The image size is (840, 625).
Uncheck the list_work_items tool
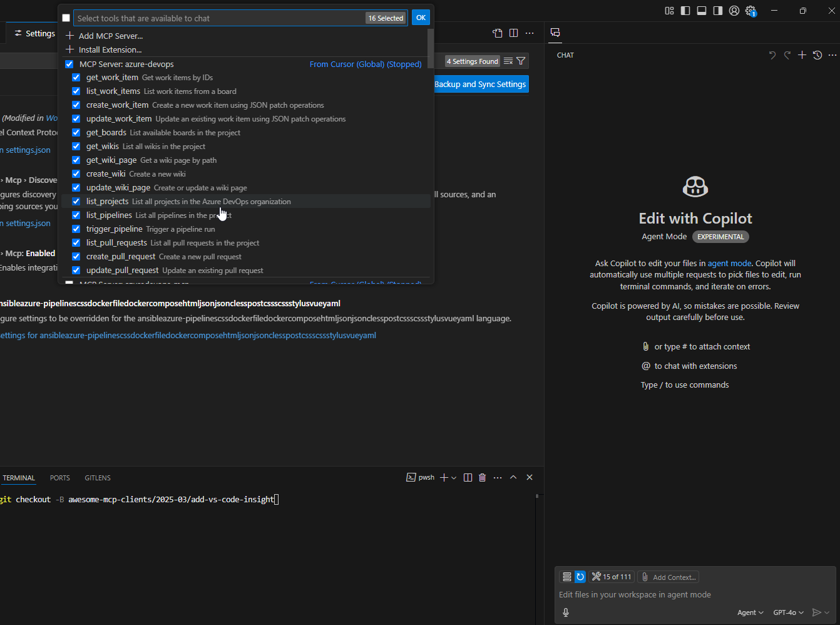[x=76, y=91]
